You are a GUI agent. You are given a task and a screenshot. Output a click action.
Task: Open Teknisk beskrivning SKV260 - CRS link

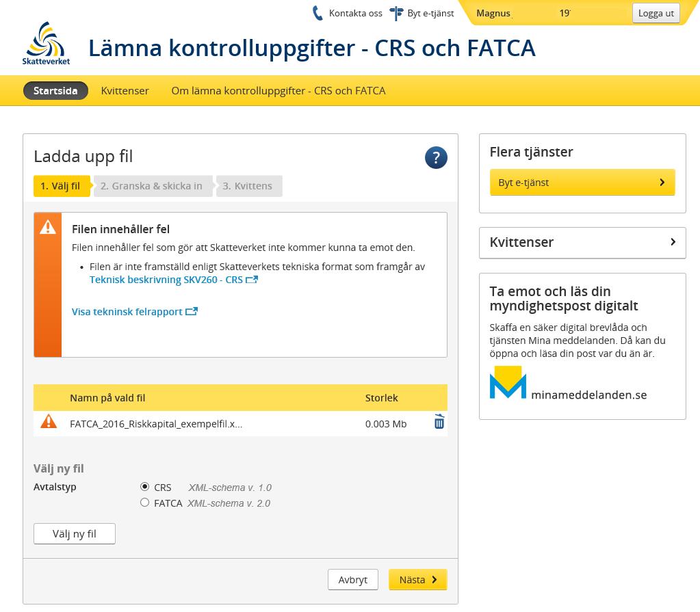tap(166, 280)
